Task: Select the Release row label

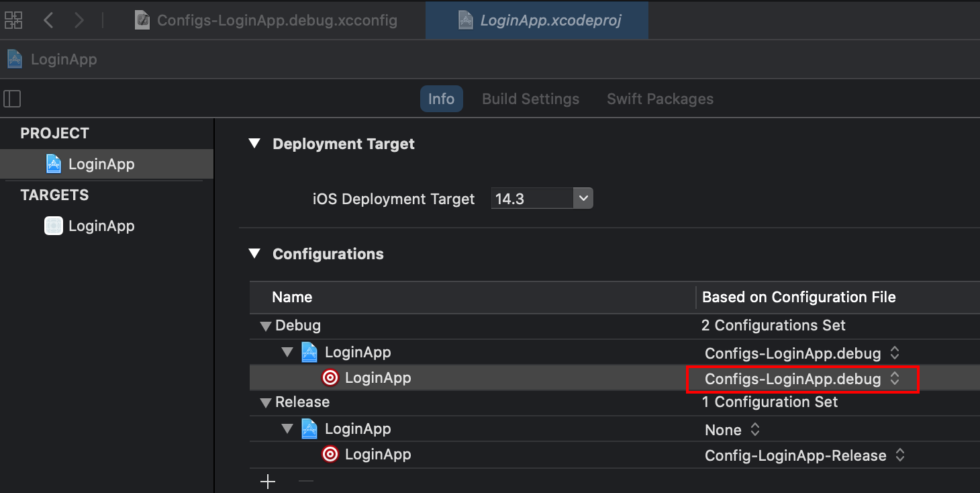Action: [302, 402]
